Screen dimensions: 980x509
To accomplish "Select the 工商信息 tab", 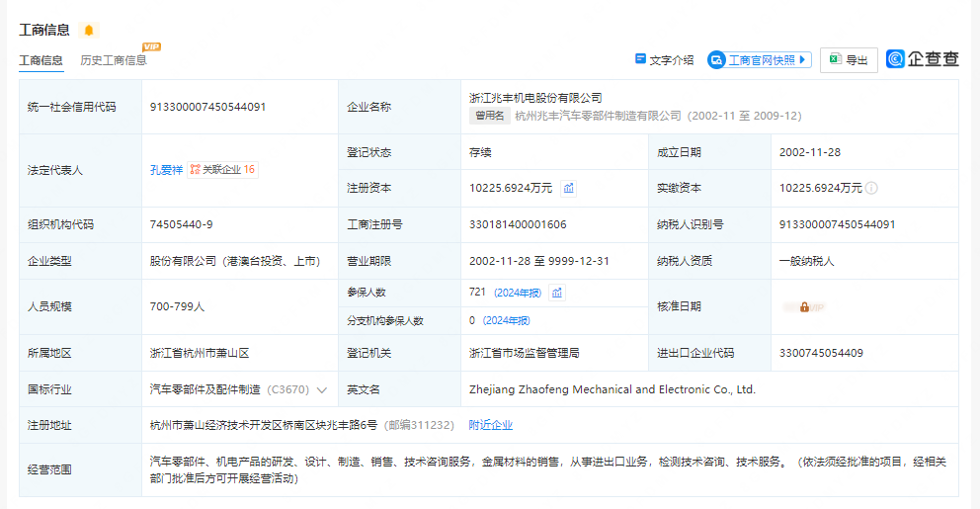I will (x=41, y=60).
